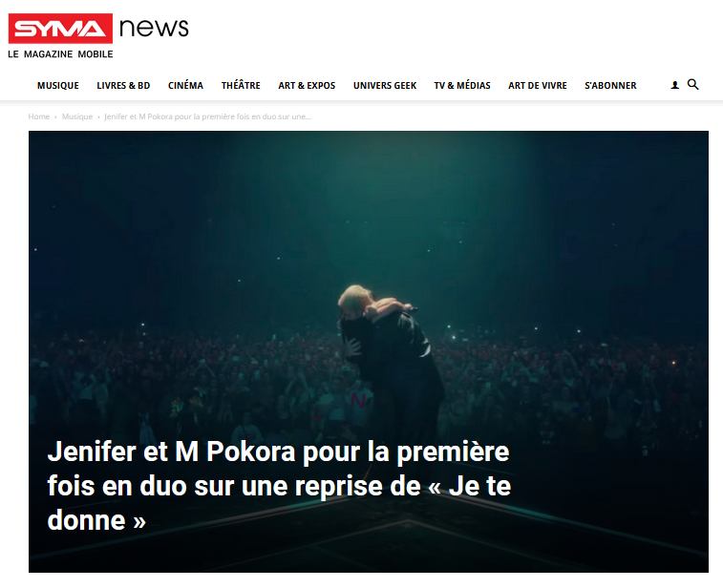The height and width of the screenshot is (588, 723).
Task: Click the Jenifer et M Pokora headline
Action: [279, 486]
